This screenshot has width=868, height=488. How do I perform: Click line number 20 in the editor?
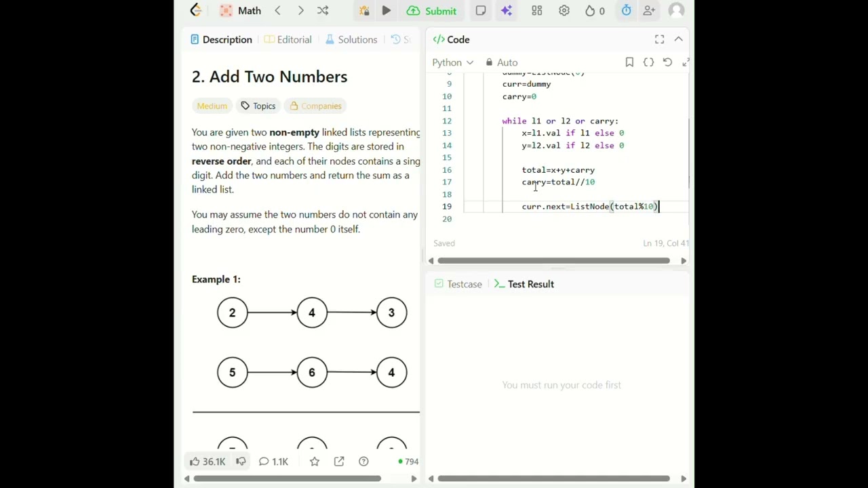447,219
